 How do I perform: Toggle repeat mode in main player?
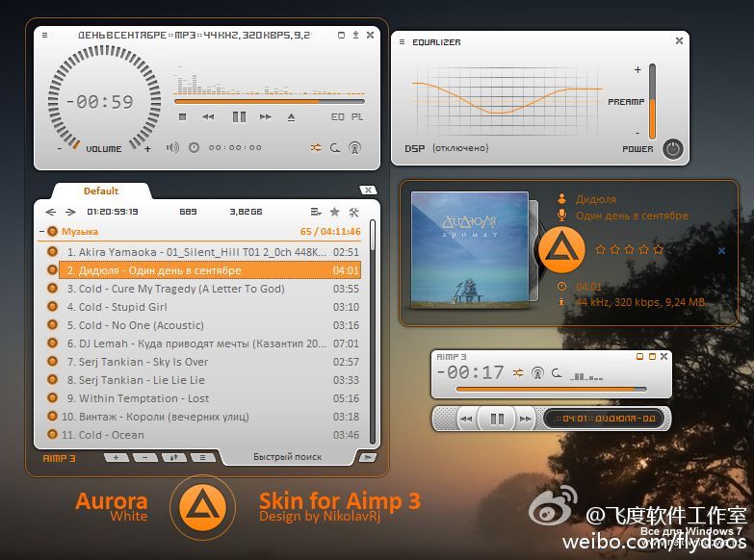[x=335, y=147]
